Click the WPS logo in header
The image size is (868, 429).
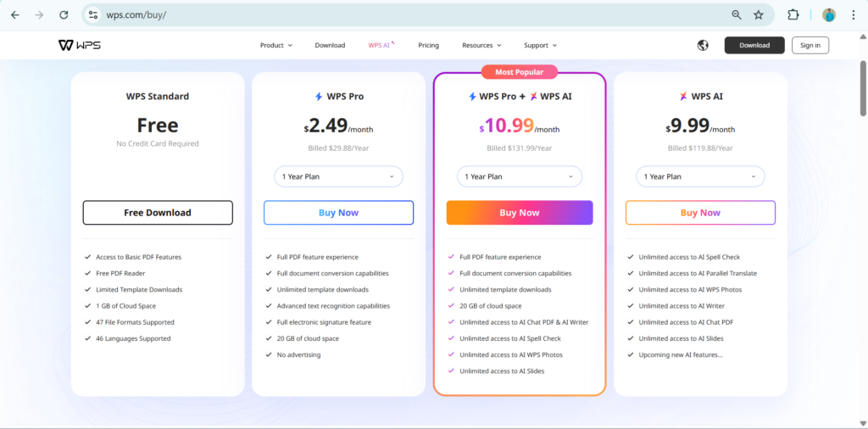(x=80, y=46)
